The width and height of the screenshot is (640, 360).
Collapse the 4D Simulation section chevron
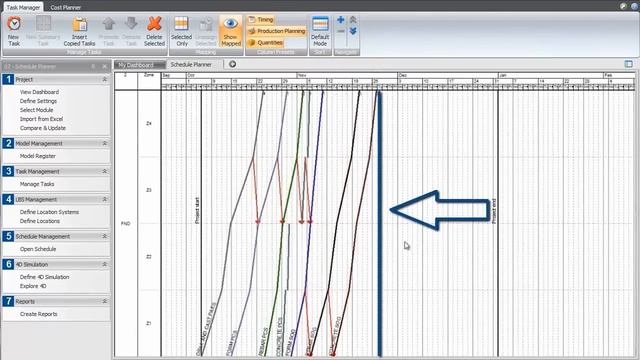pyautogui.click(x=104, y=264)
